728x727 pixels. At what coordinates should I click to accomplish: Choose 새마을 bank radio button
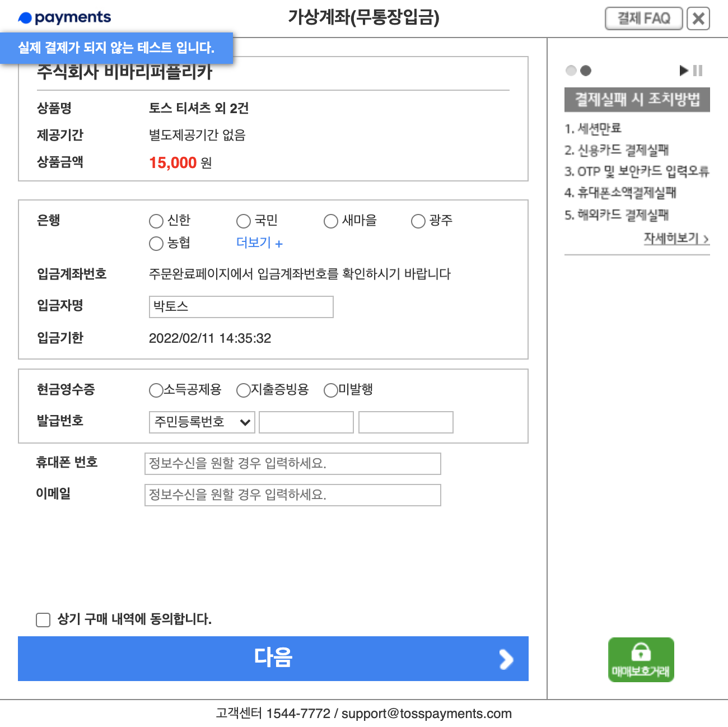331,221
